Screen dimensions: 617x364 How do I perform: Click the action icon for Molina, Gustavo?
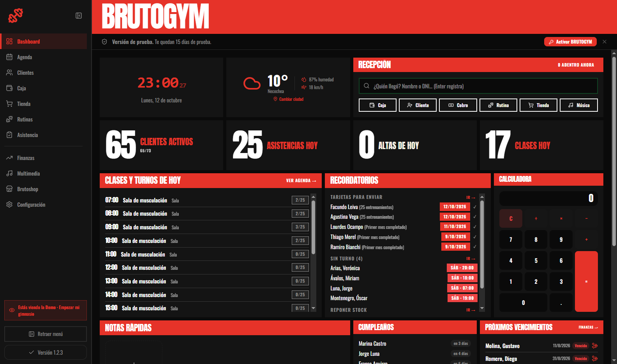(x=595, y=346)
